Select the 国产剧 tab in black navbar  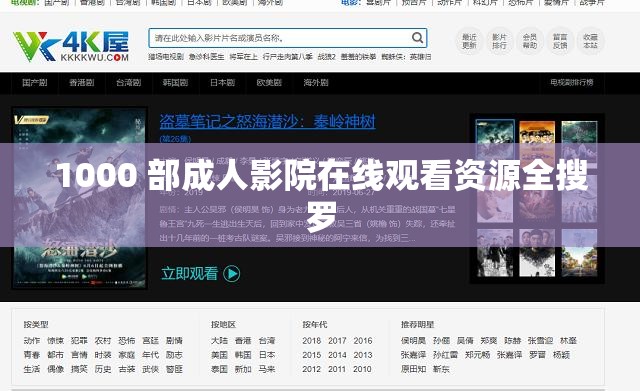click(x=35, y=82)
